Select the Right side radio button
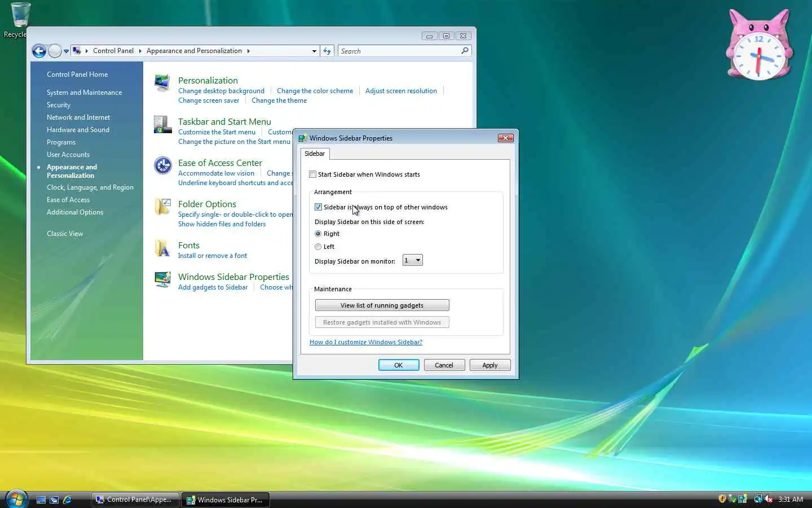Viewport: 812px width, 508px height. 318,234
